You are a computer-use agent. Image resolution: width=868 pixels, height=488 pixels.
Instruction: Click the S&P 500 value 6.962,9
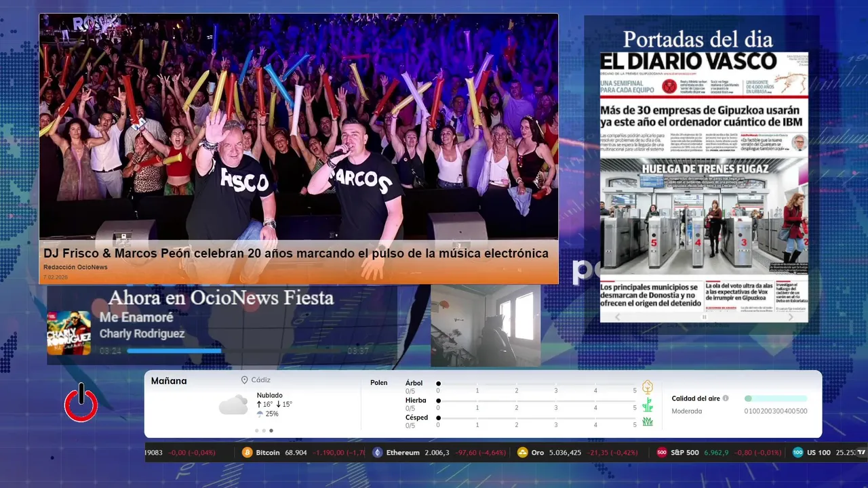point(716,452)
